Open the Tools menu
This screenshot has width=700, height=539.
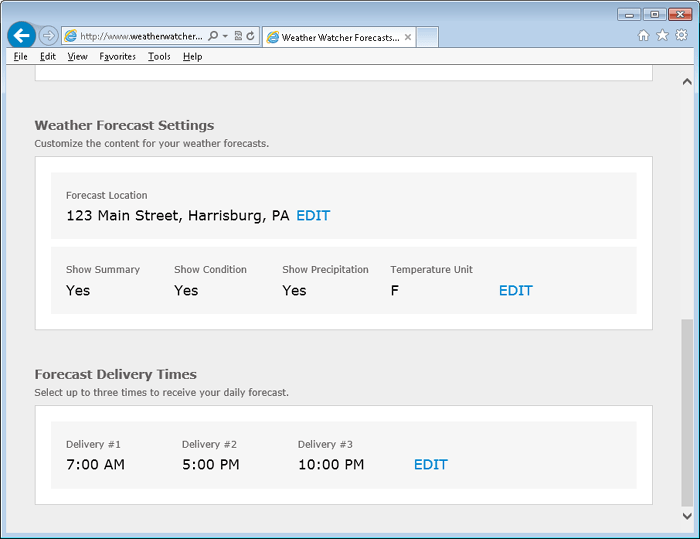pyautogui.click(x=159, y=57)
